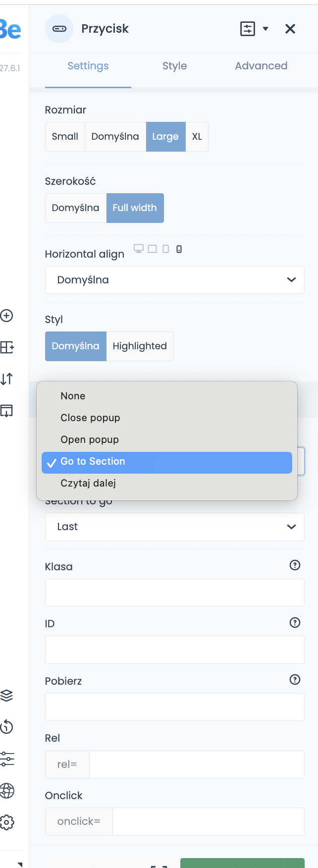Choose Highlighted style option
The width and height of the screenshot is (318, 868).
coord(140,346)
